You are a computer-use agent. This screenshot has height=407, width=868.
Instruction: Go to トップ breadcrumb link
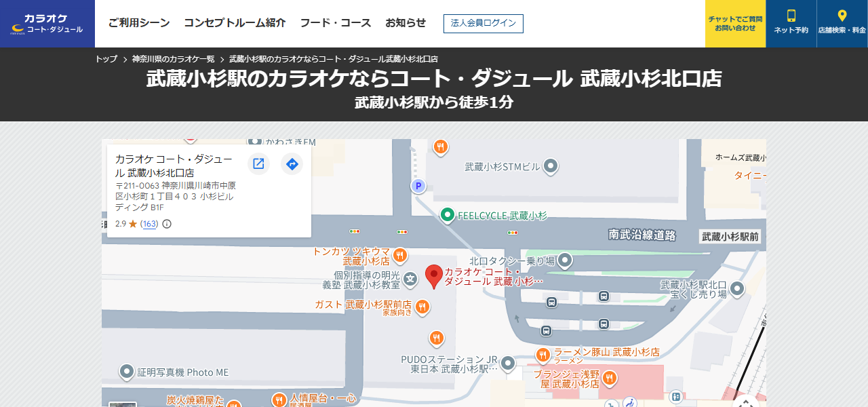coord(106,59)
